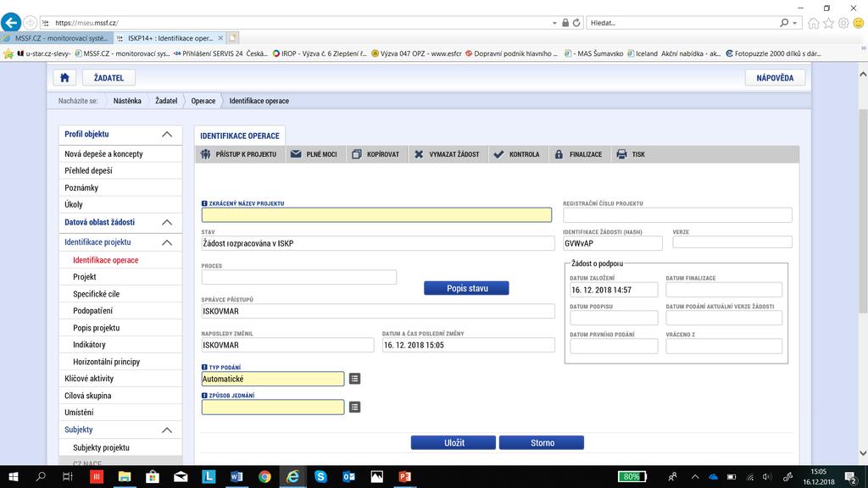Click the Způsob jednání input field
This screenshot has height=488, width=868.
point(272,407)
